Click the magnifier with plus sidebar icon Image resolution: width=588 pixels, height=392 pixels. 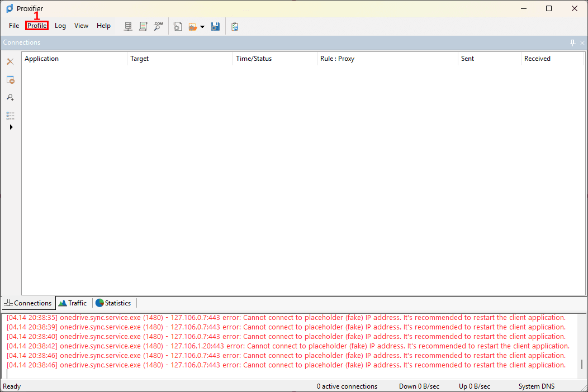pyautogui.click(x=10, y=97)
